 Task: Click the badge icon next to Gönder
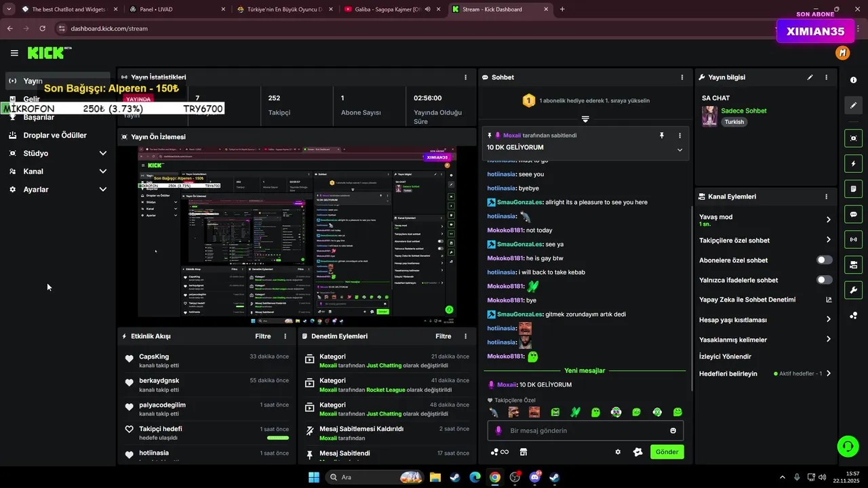click(637, 452)
